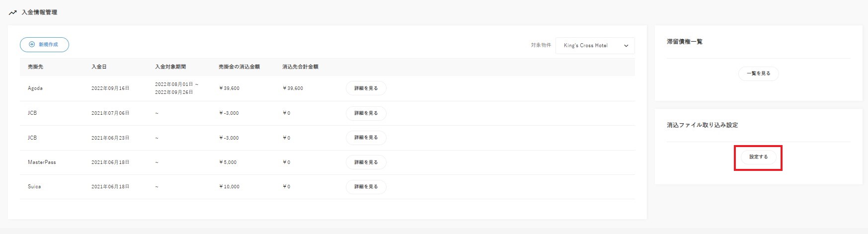Viewport: 868px width, 234px height.
Task: Select the Agoda cell in 売掛先 column
Action: pyautogui.click(x=35, y=88)
